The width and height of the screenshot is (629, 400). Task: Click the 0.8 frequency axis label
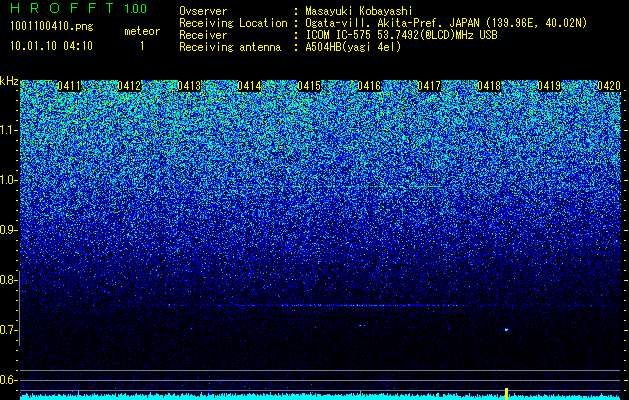(x=8, y=280)
